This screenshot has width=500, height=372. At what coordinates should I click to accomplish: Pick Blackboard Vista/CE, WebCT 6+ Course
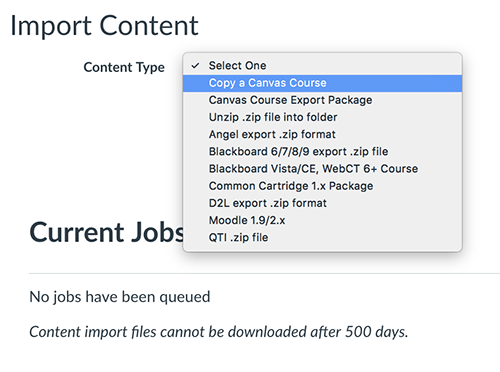click(x=322, y=169)
